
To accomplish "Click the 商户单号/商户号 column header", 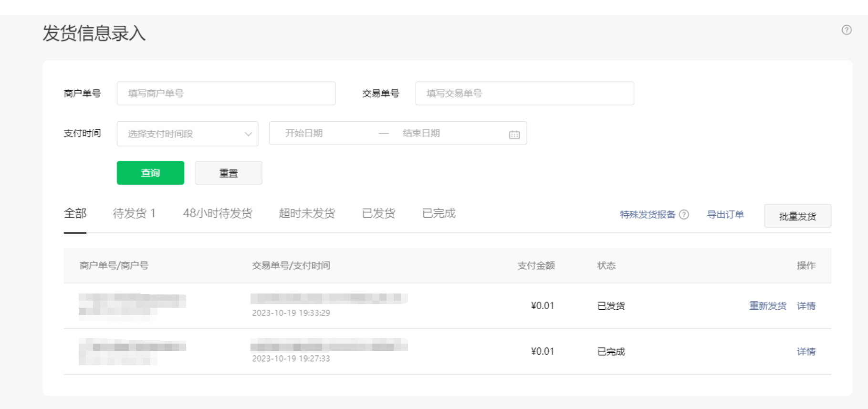I will point(114,265).
